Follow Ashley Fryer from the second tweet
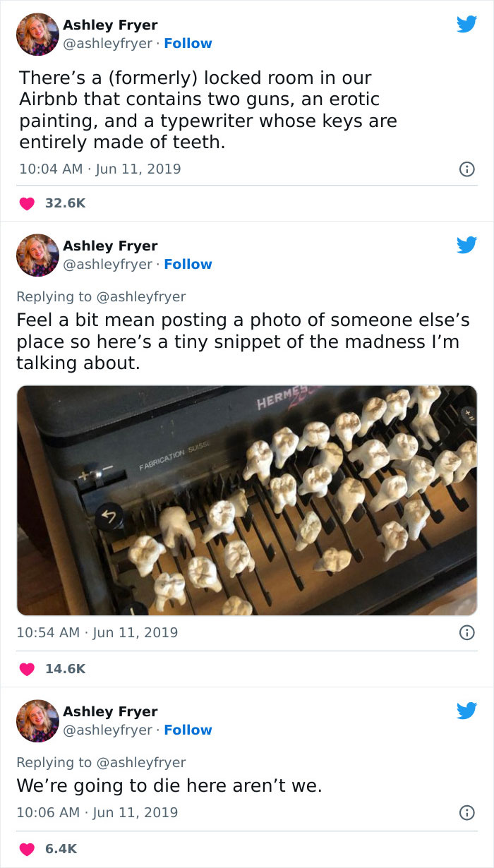494x868 pixels. [x=188, y=264]
